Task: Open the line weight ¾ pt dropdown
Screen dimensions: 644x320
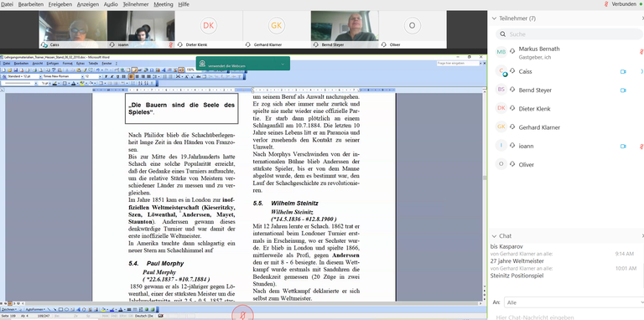Action: [50, 83]
